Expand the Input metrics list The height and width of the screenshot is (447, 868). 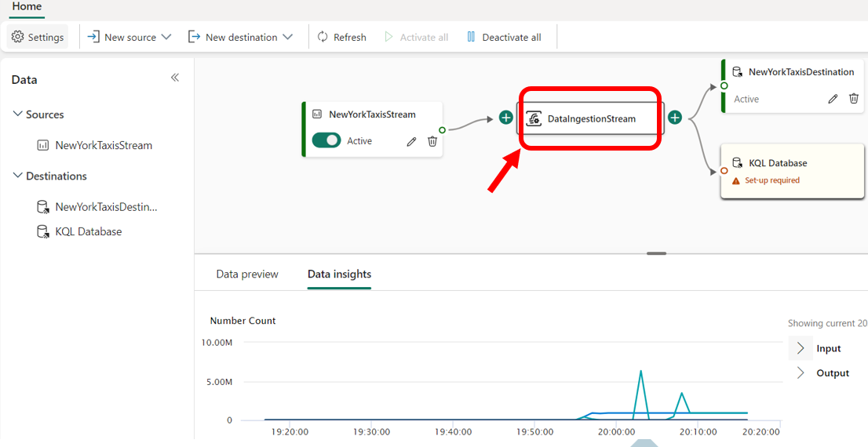pyautogui.click(x=801, y=348)
